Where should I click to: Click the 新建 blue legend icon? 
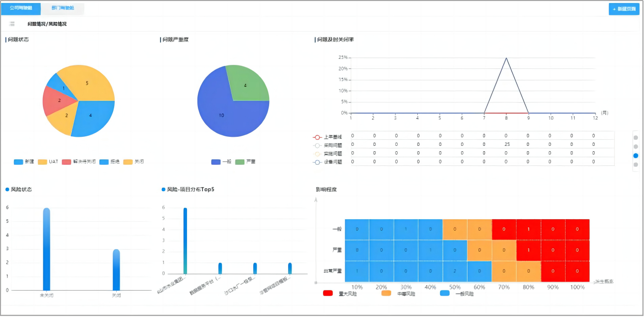[x=18, y=162]
